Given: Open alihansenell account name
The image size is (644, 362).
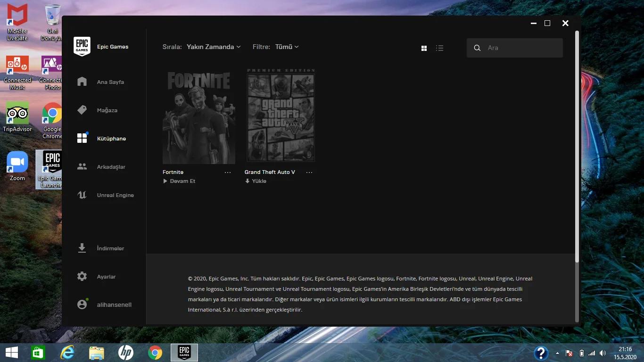Looking at the screenshot, I should pos(114,305).
